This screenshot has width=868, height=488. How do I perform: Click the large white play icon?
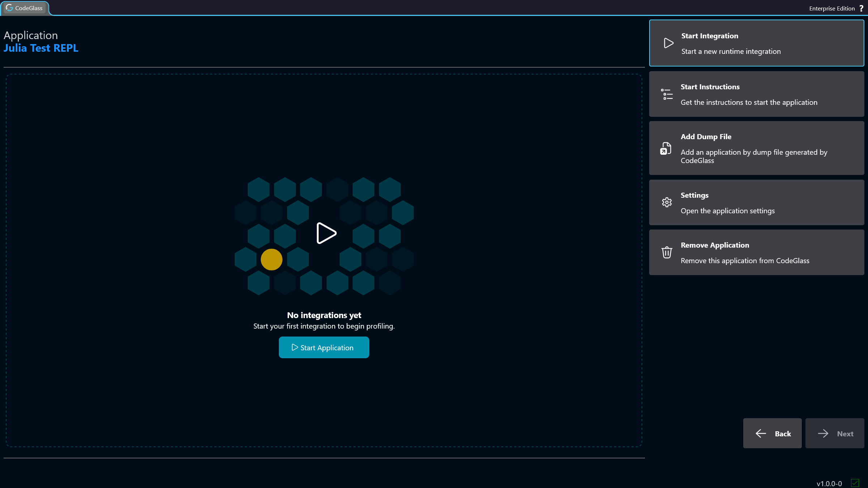point(326,233)
